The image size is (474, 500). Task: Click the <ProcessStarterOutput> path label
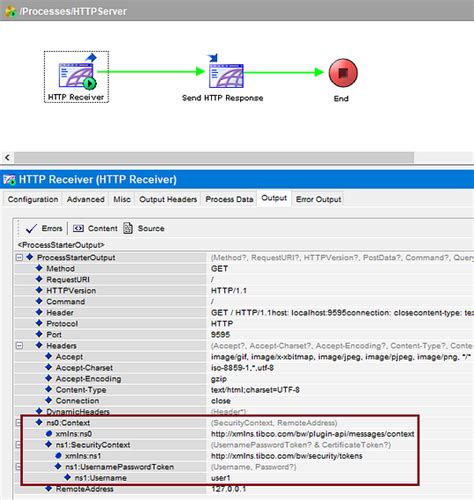click(x=61, y=245)
